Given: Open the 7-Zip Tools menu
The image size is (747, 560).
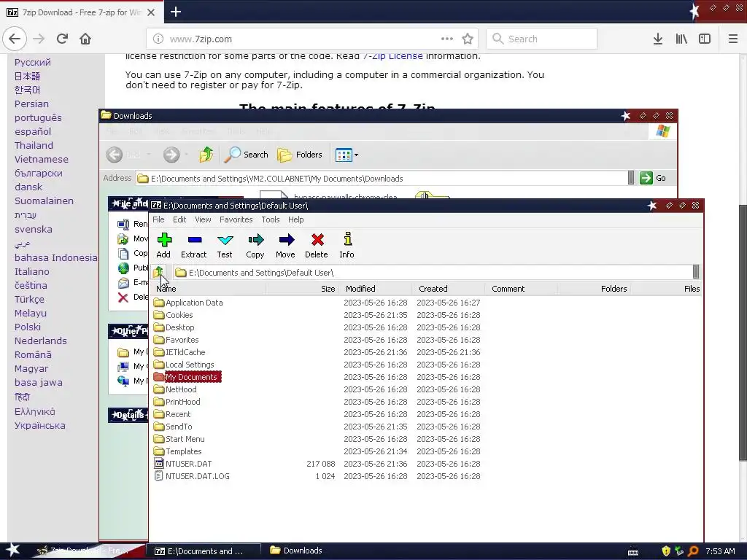Looking at the screenshot, I should pyautogui.click(x=270, y=219).
